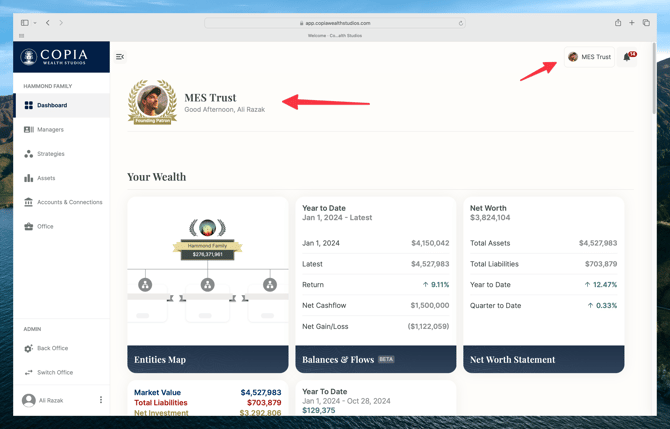This screenshot has width=670, height=429.
Task: Open the notifications bell
Action: (x=627, y=57)
